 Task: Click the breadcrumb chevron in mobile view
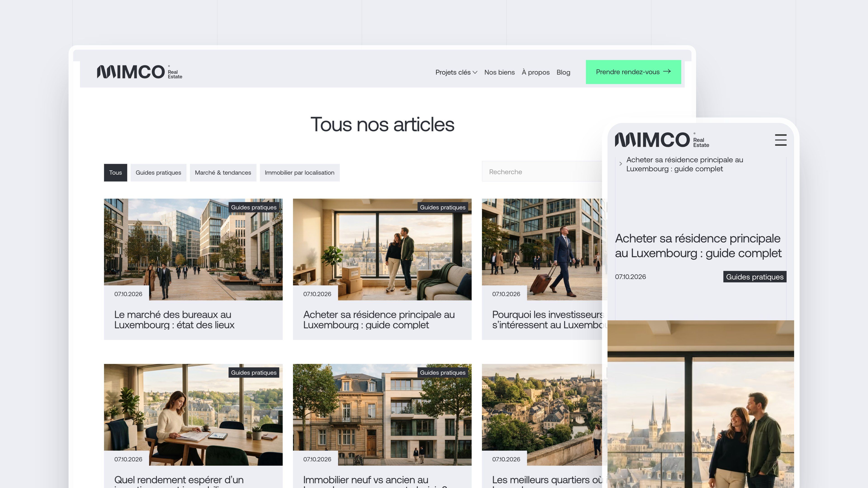620,164
